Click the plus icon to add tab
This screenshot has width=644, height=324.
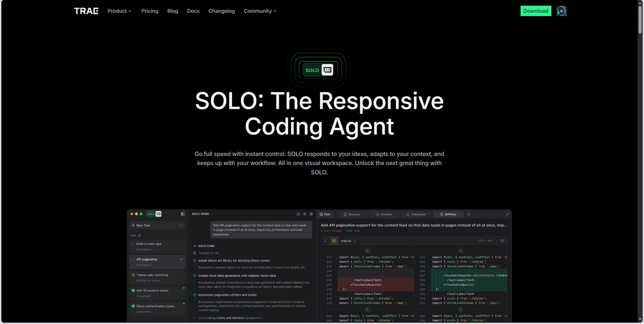pos(468,214)
